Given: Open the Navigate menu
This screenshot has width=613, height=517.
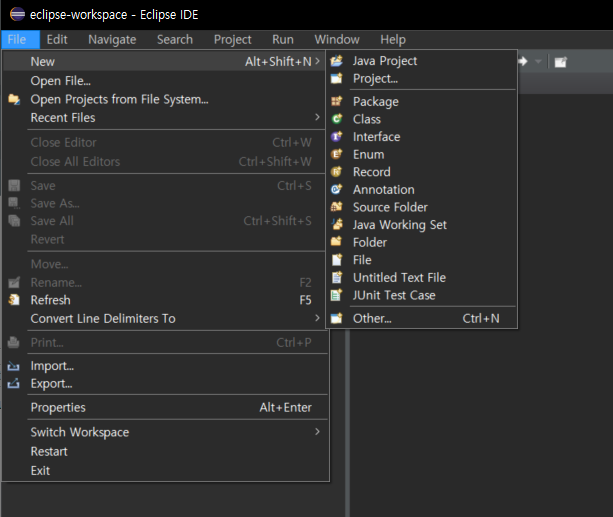Looking at the screenshot, I should (x=112, y=39).
